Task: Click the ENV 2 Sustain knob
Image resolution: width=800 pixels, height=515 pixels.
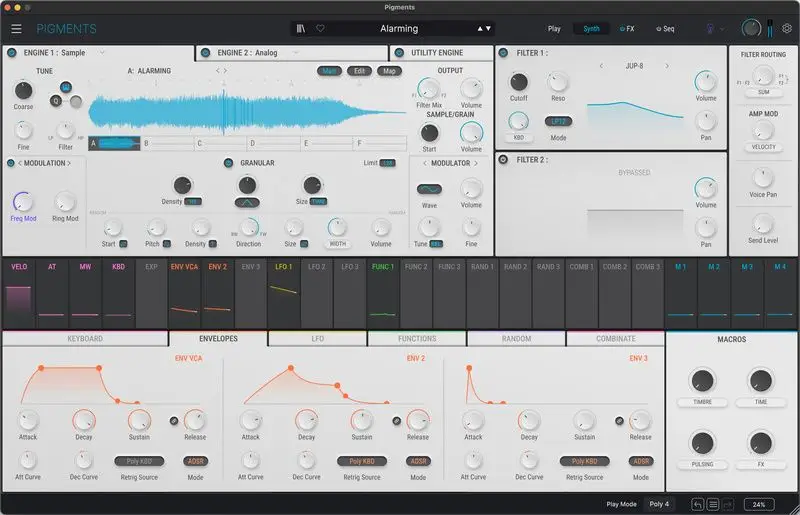Action: (x=362, y=421)
